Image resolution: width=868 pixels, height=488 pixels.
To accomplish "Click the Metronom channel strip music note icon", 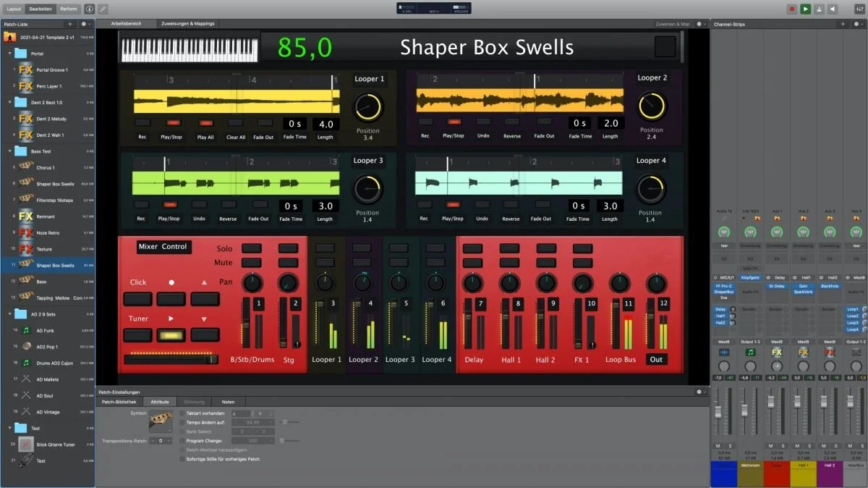I will pyautogui.click(x=750, y=352).
